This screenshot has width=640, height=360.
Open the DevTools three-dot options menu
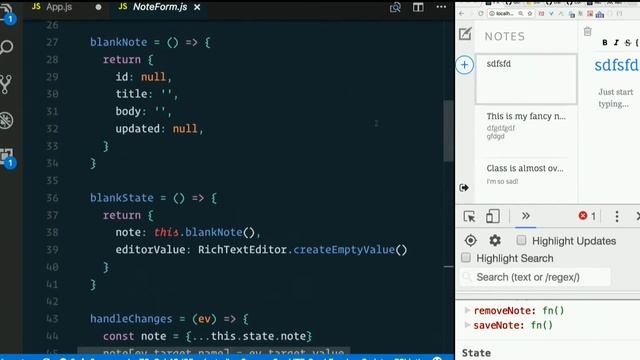coord(617,216)
